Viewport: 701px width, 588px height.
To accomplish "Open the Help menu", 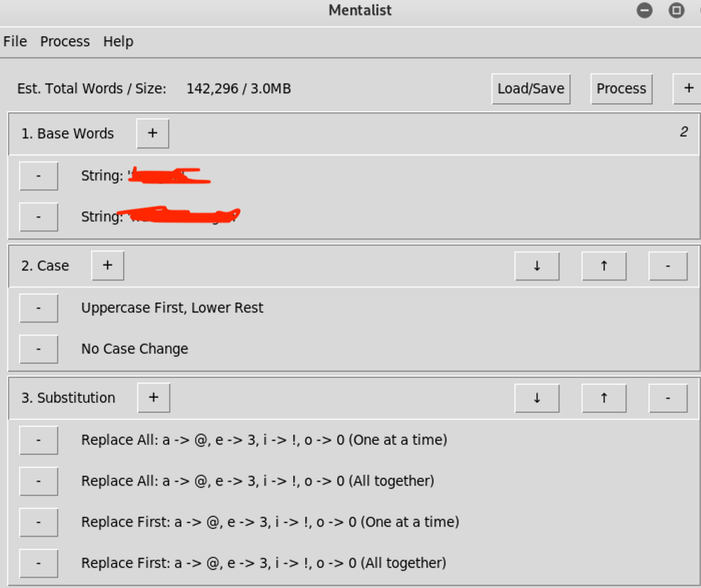I will 118,41.
